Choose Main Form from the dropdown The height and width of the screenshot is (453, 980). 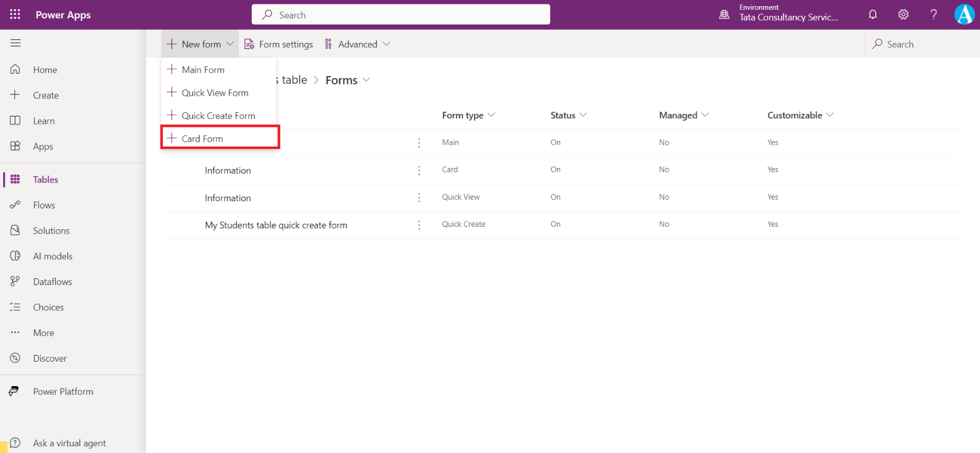203,70
